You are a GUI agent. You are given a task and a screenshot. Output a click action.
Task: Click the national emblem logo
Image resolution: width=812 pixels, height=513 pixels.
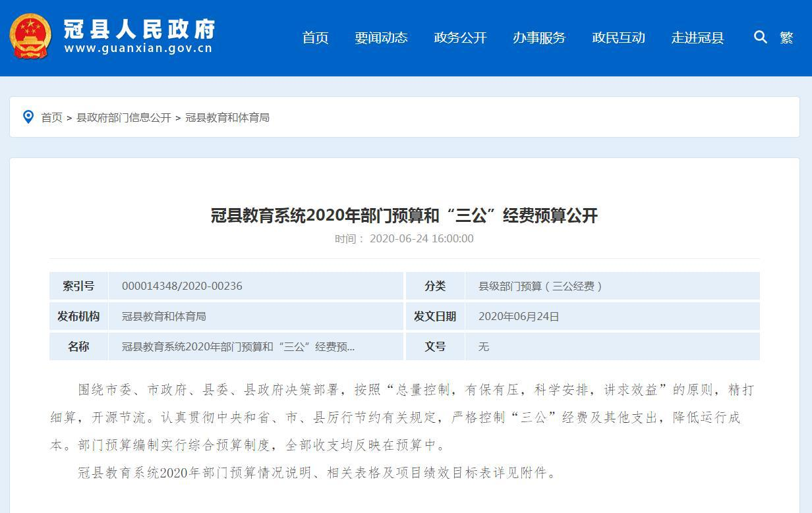tap(30, 36)
